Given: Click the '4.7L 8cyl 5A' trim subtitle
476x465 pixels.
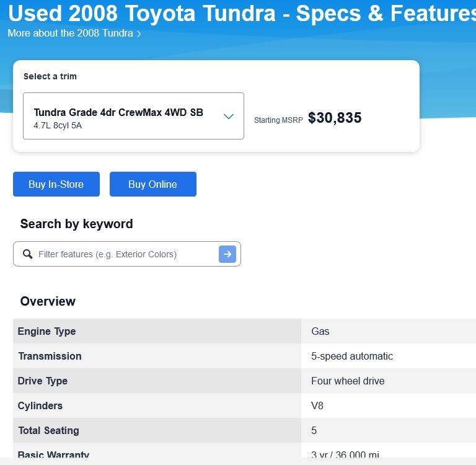Looking at the screenshot, I should 58,125.
